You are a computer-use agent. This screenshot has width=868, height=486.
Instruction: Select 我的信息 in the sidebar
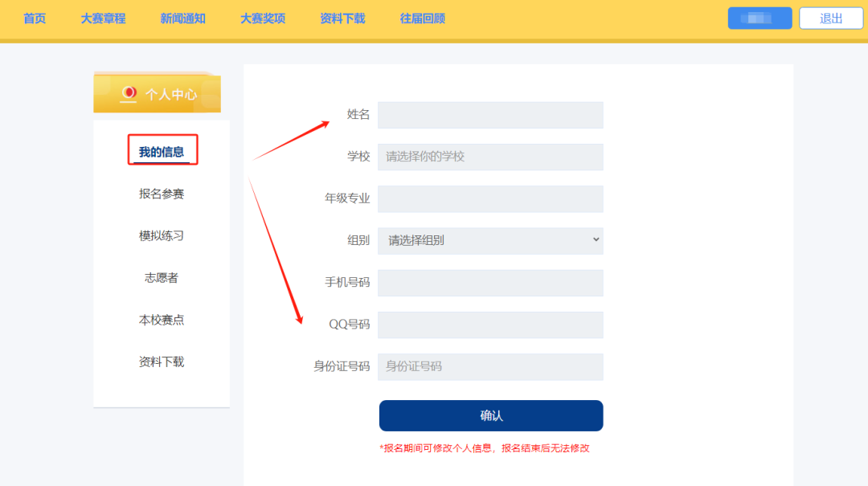coord(162,152)
